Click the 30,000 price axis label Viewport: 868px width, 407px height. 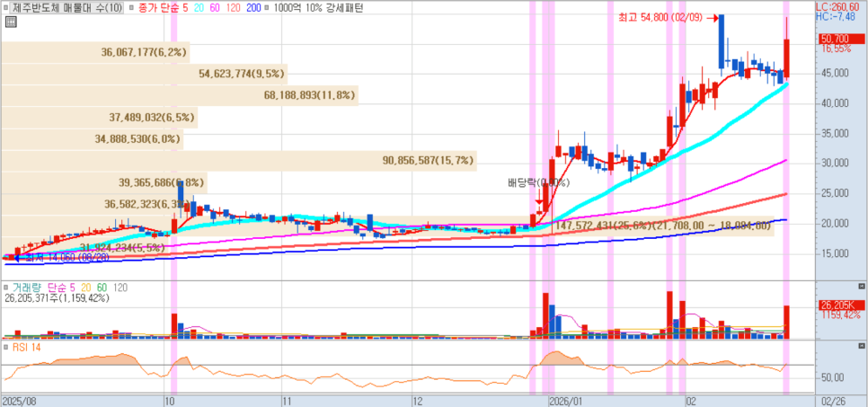click(x=834, y=164)
